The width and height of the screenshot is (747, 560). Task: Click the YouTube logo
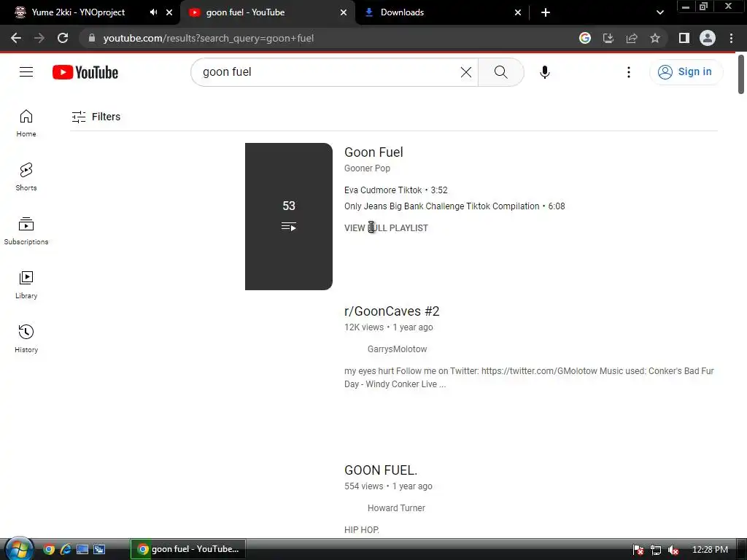click(85, 72)
